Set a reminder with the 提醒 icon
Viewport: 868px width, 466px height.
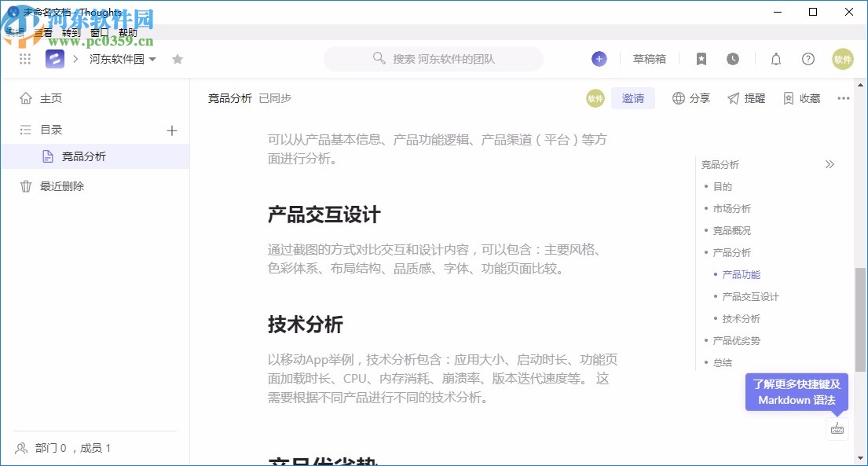745,97
